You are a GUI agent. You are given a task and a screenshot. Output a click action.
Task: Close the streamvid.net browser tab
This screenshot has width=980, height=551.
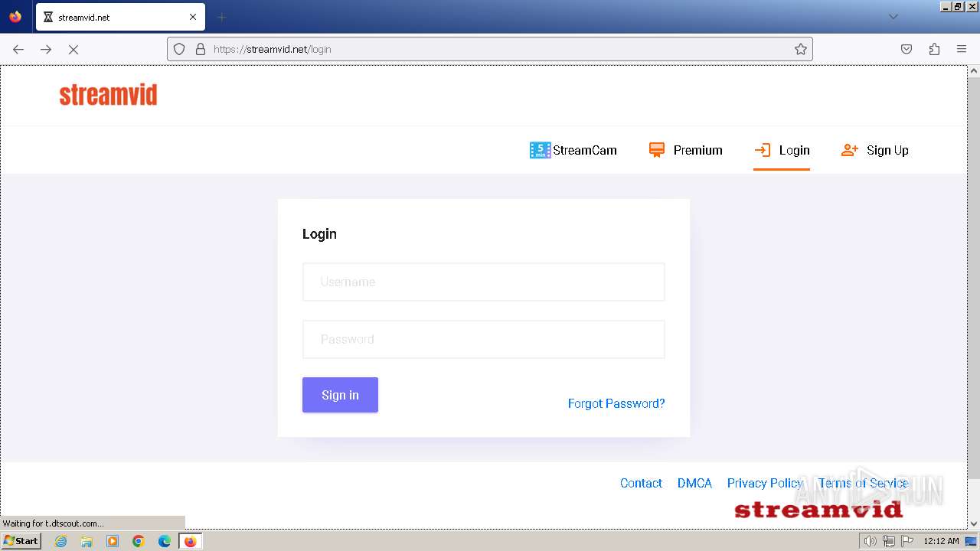193,17
